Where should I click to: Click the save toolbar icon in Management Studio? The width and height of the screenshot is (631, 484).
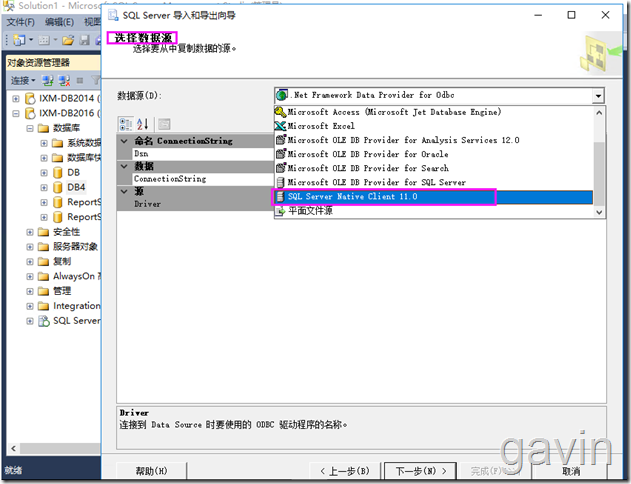(x=84, y=40)
